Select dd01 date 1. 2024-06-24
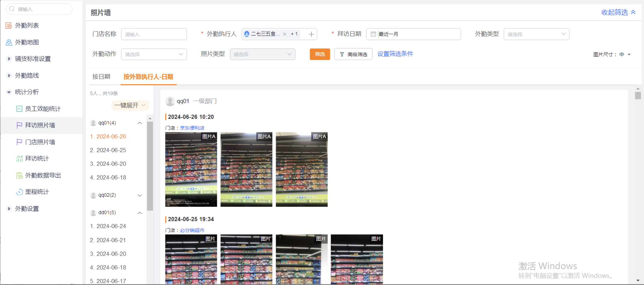This screenshot has width=644, height=285. [x=108, y=226]
